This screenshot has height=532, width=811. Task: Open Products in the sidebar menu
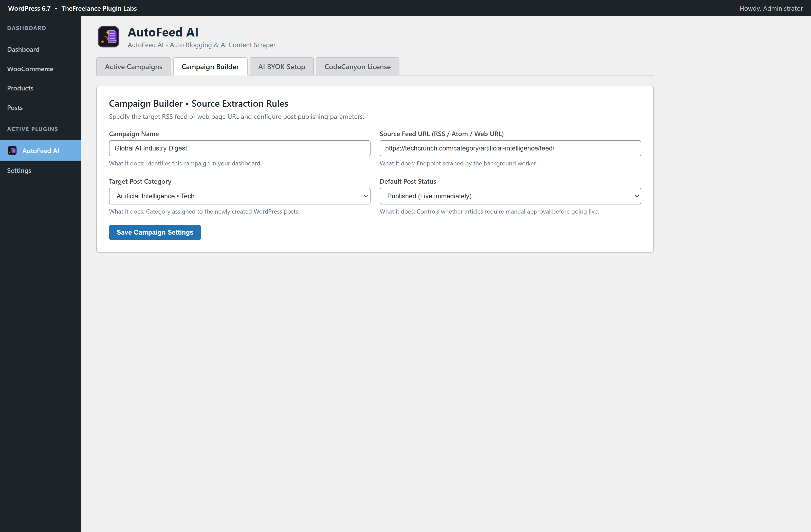20,88
